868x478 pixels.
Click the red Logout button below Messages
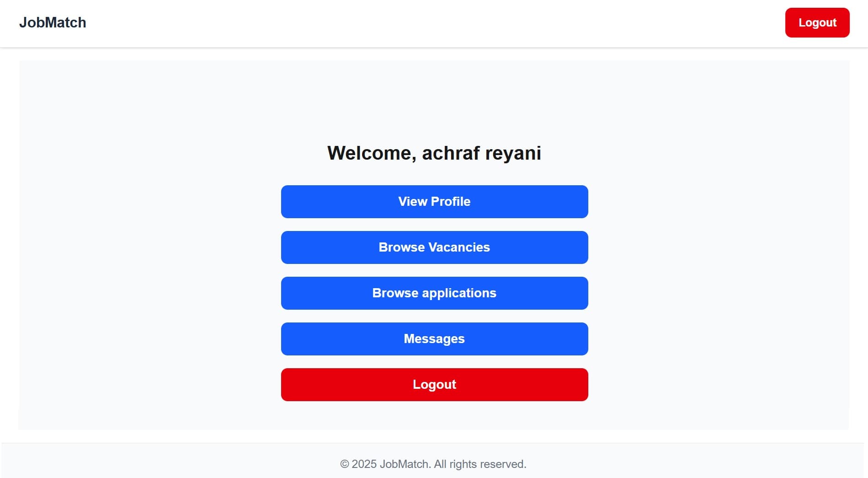click(434, 384)
